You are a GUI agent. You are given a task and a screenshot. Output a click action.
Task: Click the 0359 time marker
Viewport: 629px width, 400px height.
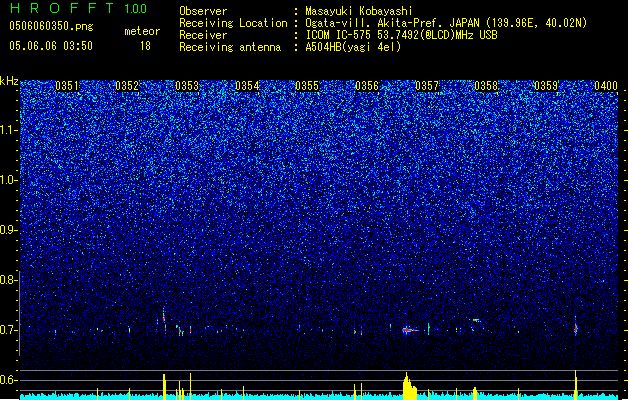point(546,86)
